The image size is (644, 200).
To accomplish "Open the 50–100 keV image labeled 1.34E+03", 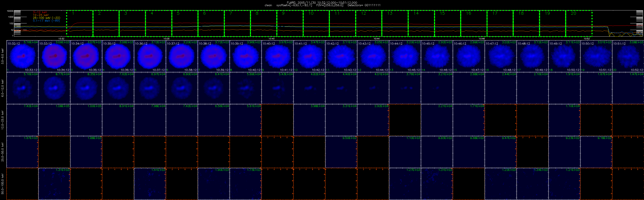I will coord(533,184).
